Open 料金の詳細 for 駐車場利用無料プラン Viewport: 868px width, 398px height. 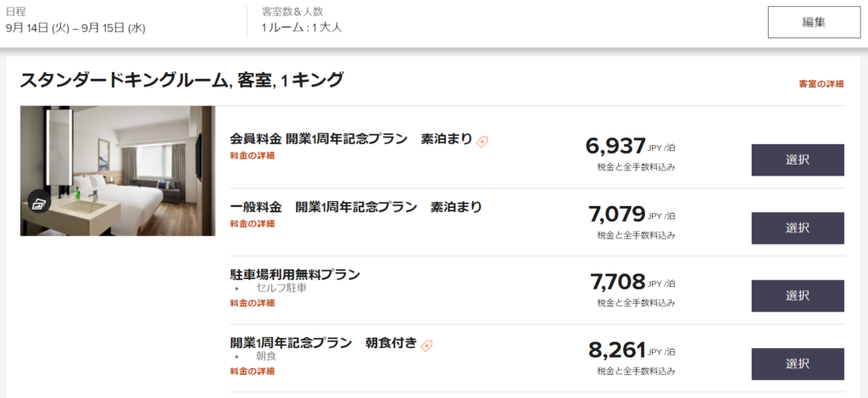pyautogui.click(x=252, y=303)
